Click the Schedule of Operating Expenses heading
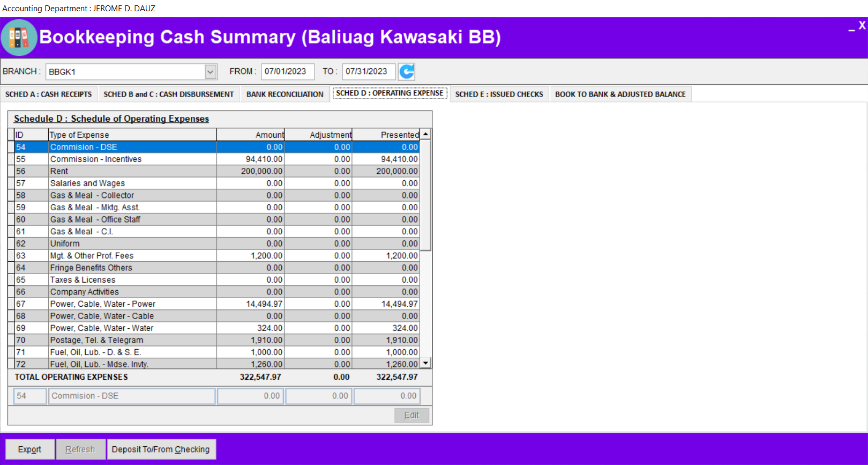Viewport: 868px width, 465px height. point(111,119)
